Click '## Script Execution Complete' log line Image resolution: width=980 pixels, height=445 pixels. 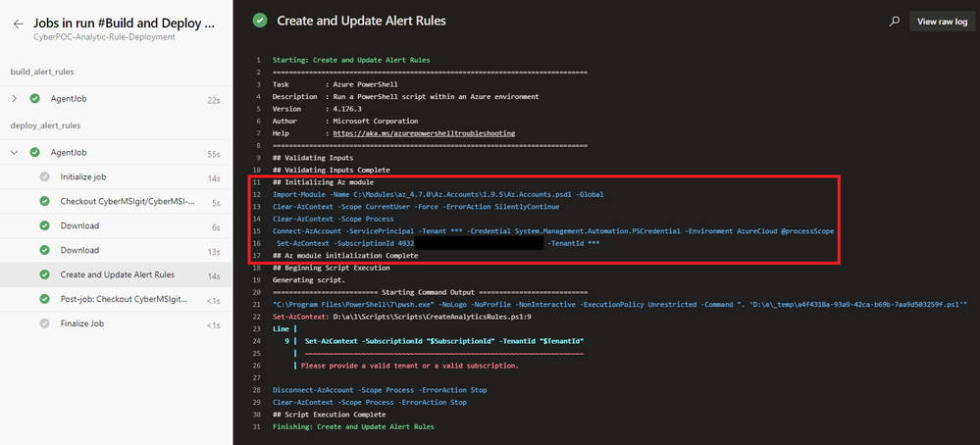click(329, 415)
